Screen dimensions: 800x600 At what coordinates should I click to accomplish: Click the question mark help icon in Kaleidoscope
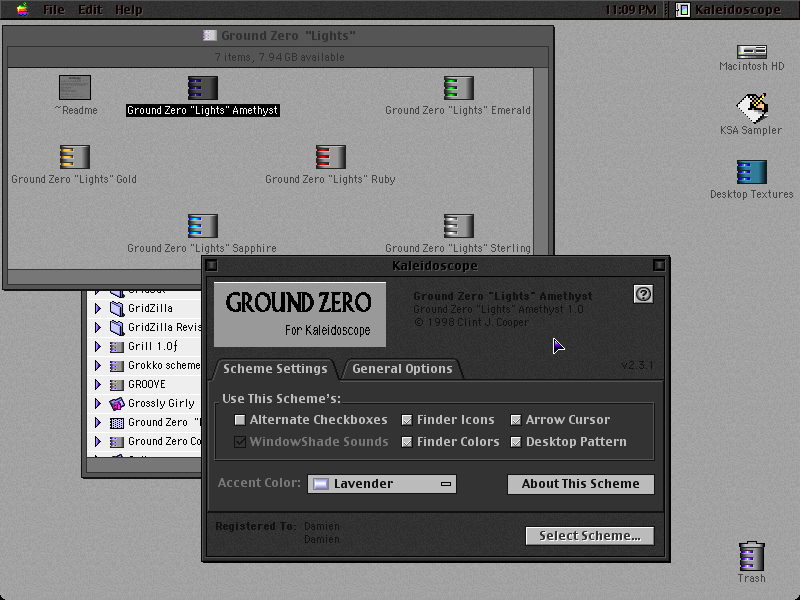(643, 294)
